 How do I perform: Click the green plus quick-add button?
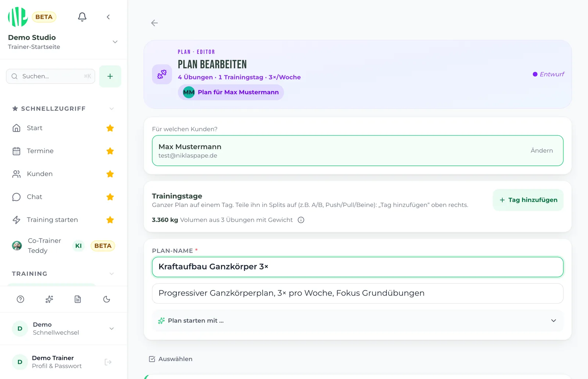[x=110, y=76]
